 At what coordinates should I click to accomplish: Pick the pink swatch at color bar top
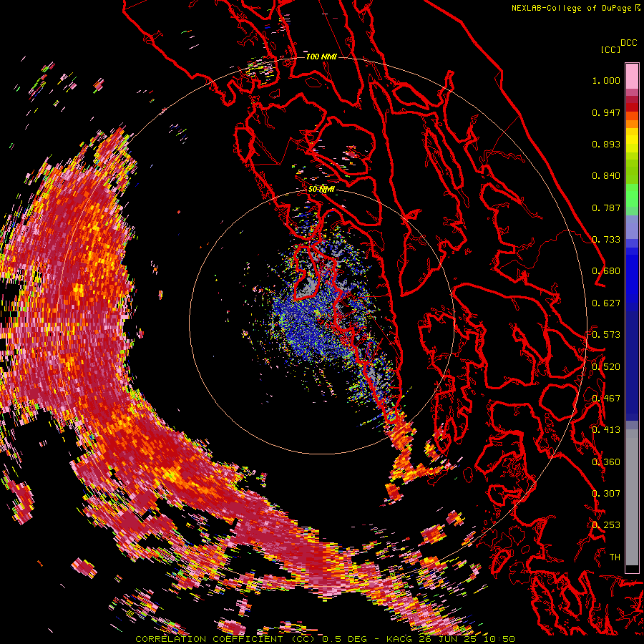(x=632, y=76)
